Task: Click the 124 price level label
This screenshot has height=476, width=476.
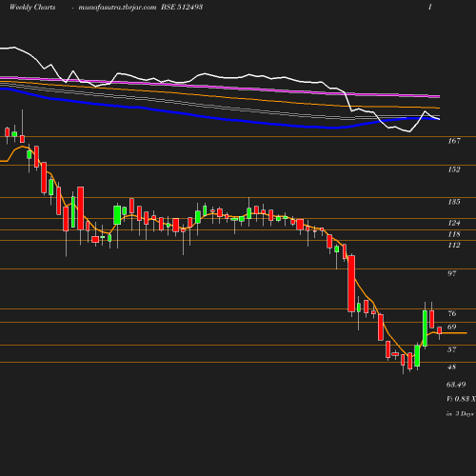Action: (454, 223)
